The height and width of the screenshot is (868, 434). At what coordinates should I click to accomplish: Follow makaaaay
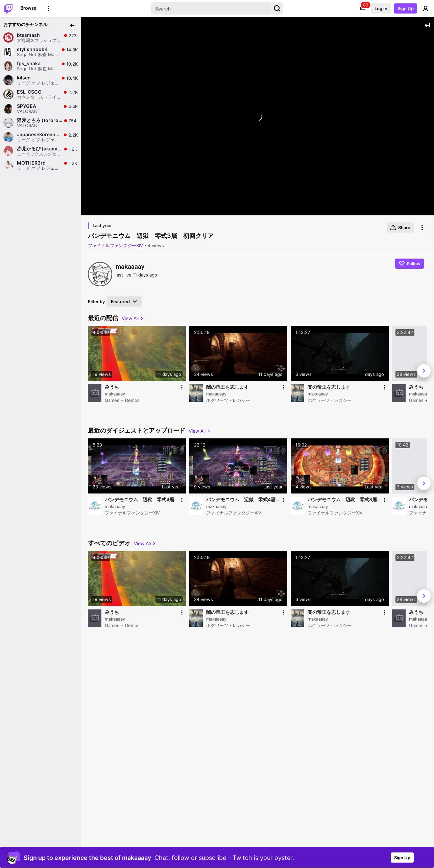coord(409,264)
